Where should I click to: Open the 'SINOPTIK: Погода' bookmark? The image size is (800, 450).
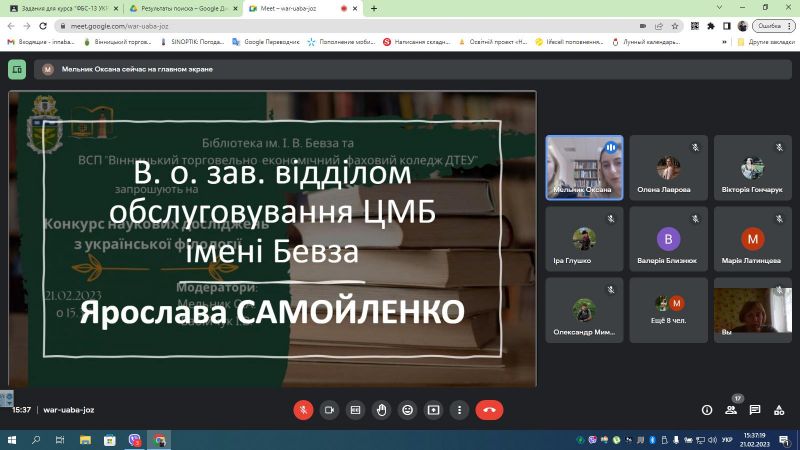(x=192, y=42)
